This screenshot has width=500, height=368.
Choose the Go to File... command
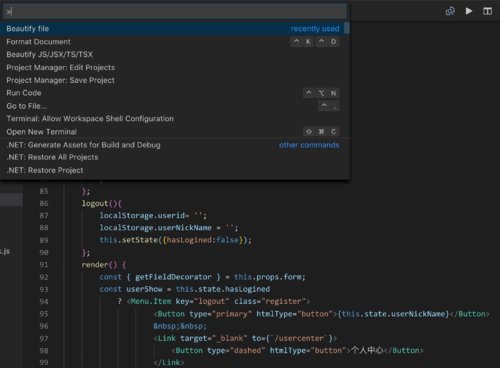coord(175,106)
